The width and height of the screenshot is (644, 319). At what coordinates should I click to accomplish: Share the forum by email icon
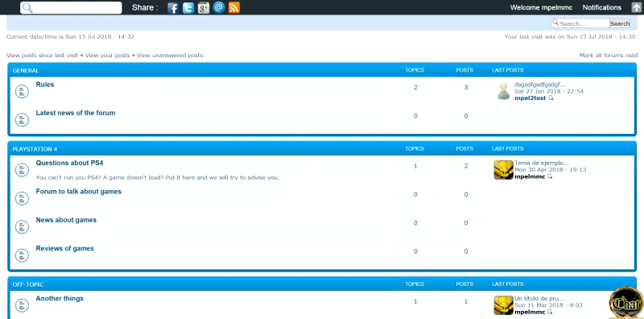(219, 7)
